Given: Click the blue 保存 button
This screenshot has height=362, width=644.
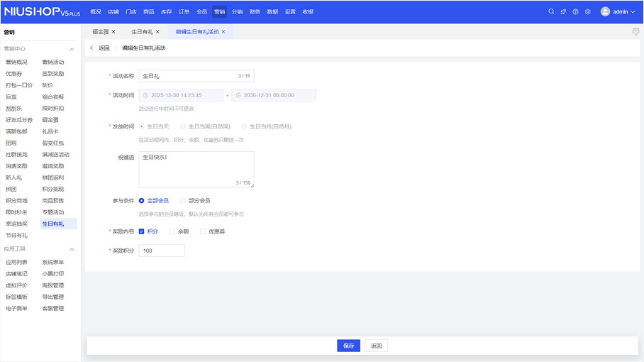Looking at the screenshot, I should 348,346.
